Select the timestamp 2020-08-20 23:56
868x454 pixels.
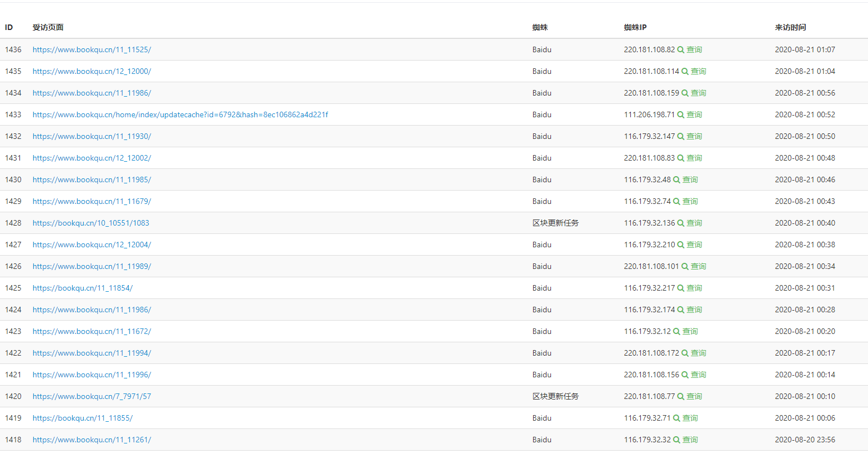(x=805, y=440)
